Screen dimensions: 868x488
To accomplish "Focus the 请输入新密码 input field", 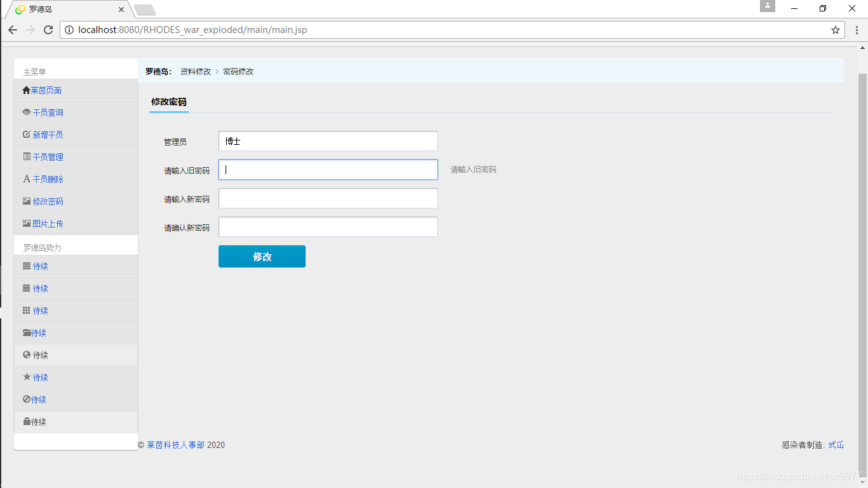I will click(x=328, y=198).
